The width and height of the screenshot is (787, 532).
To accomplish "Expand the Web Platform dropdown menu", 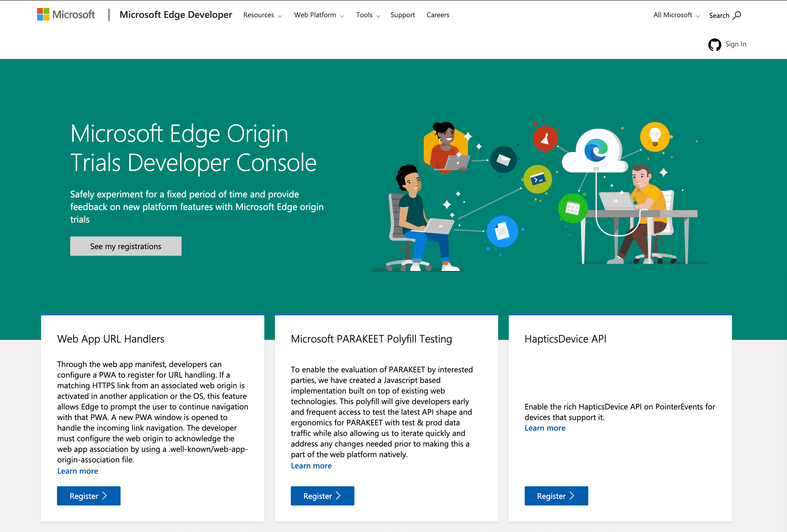I will 319,15.
